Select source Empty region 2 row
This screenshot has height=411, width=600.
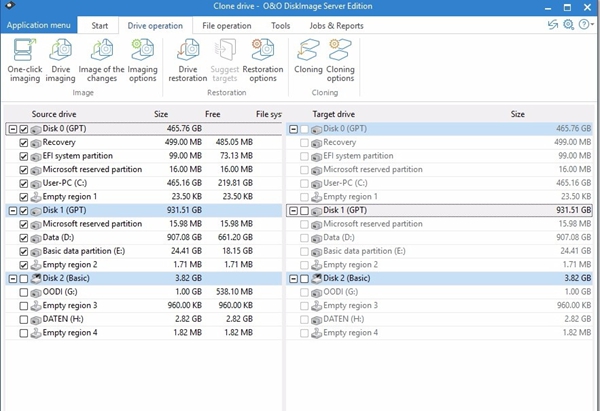pyautogui.click(x=144, y=265)
